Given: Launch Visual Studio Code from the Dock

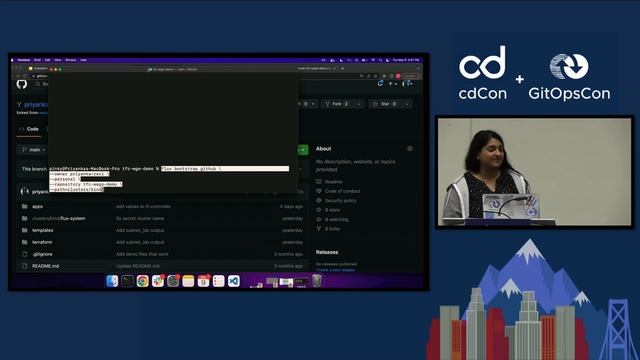Looking at the screenshot, I should pos(233,281).
